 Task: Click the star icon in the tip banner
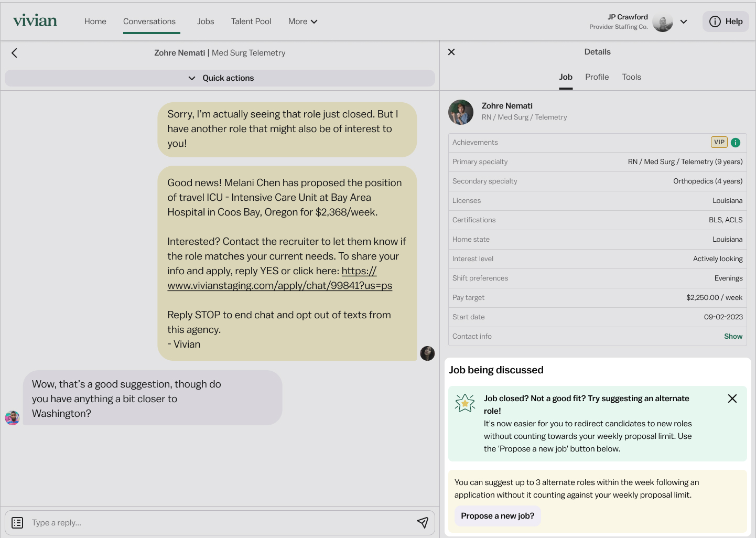click(465, 403)
